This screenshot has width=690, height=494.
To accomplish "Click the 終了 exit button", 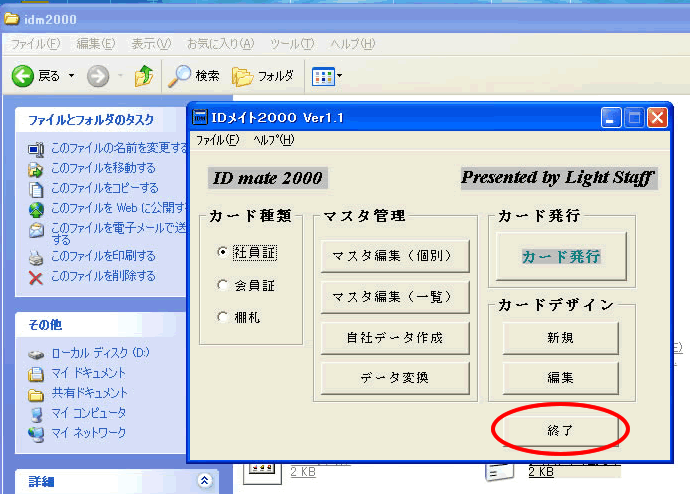I will coord(561,430).
